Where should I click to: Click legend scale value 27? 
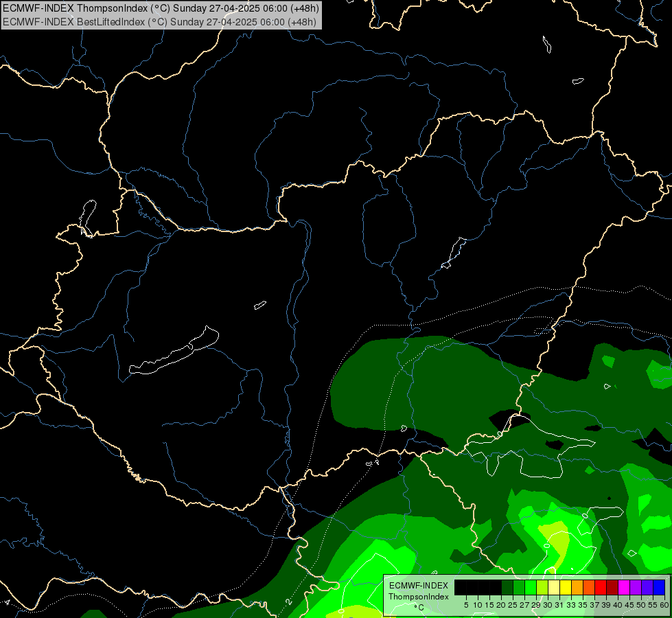(x=524, y=605)
